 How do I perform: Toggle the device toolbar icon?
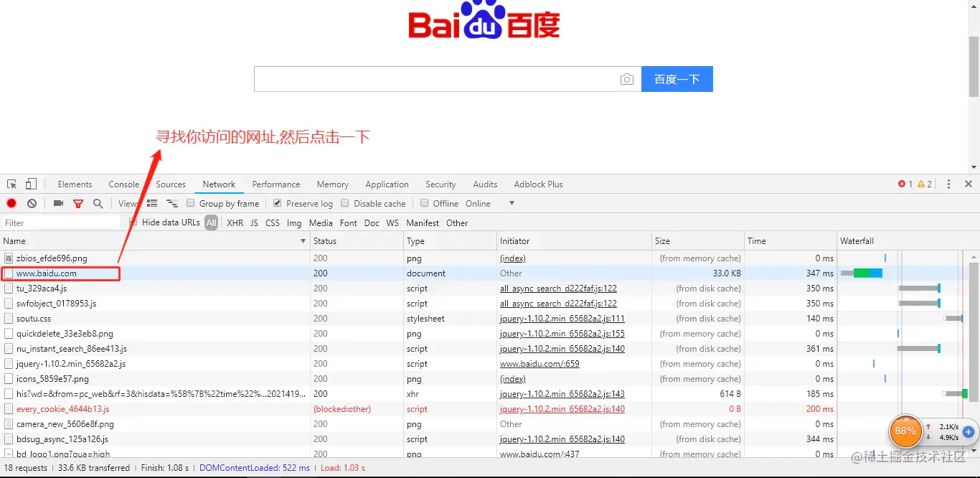coord(31,184)
